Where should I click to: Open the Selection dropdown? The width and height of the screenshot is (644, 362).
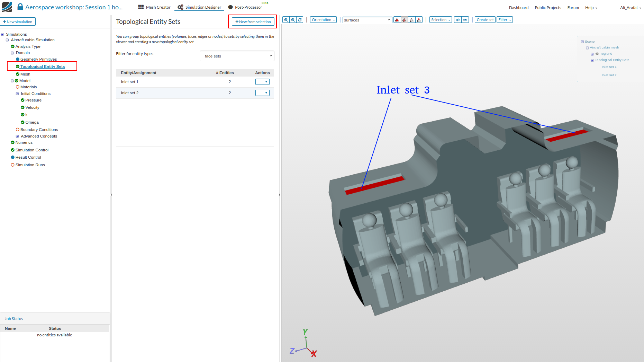441,20
